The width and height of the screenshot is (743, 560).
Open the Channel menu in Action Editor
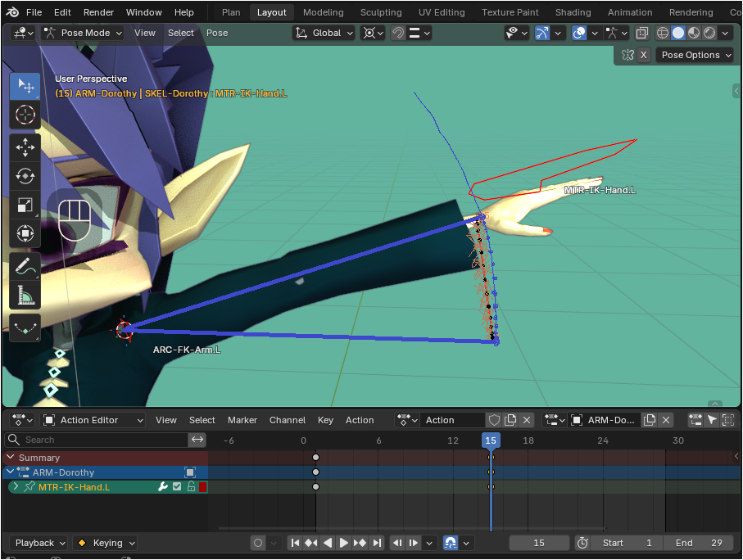[288, 420]
